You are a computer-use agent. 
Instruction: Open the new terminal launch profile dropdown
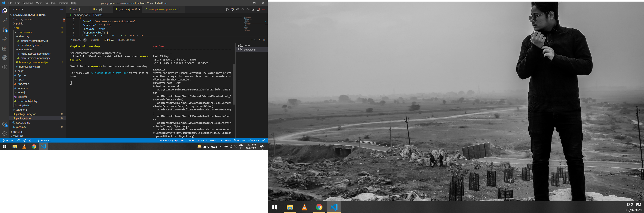pos(255,40)
